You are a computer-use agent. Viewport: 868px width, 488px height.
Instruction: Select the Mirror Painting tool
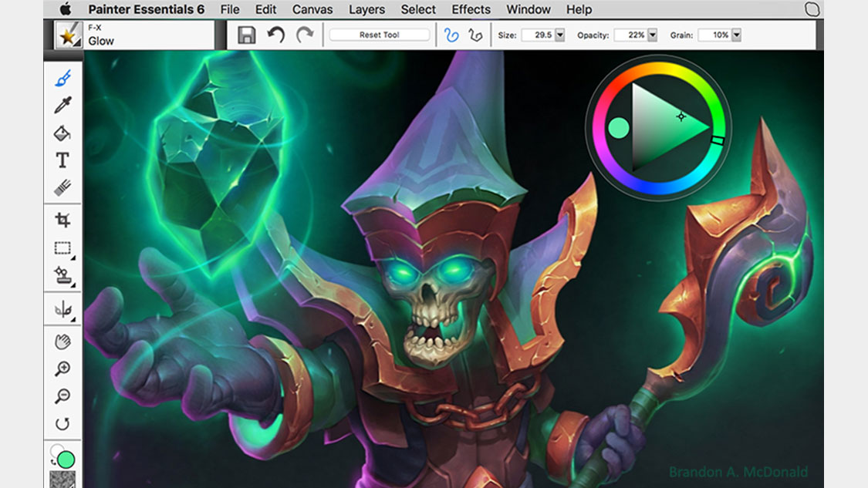[x=63, y=309]
